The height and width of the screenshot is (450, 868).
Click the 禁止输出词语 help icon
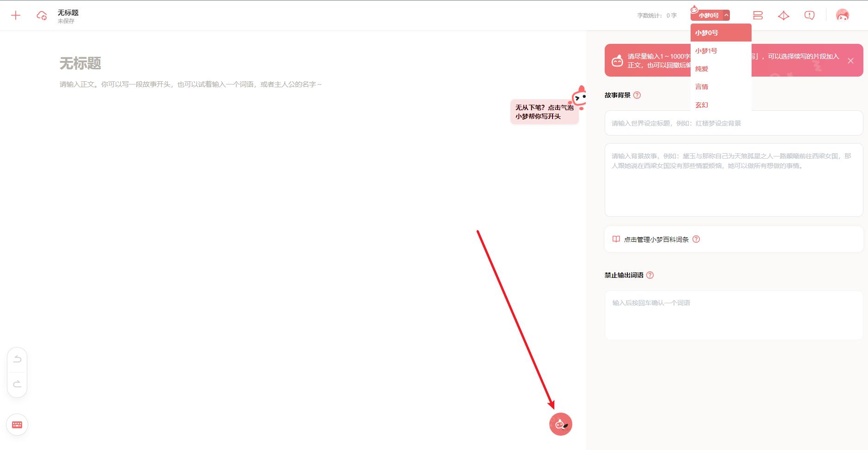coord(650,275)
